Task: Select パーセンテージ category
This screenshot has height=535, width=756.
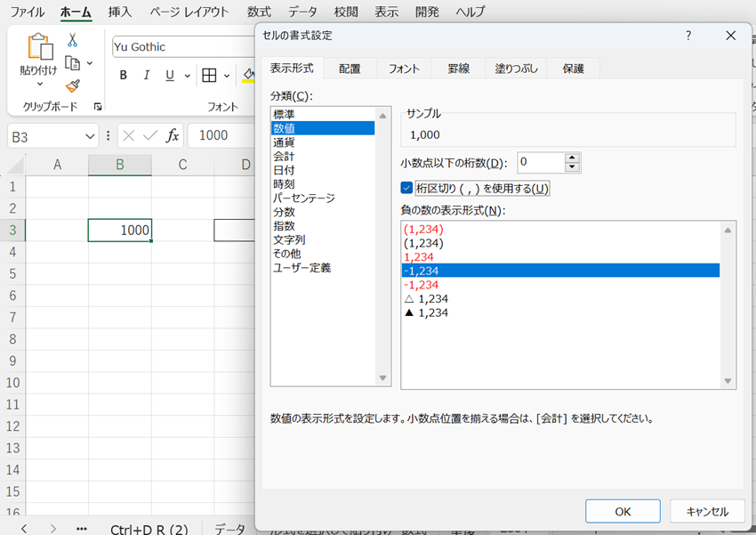Action: tap(323, 198)
